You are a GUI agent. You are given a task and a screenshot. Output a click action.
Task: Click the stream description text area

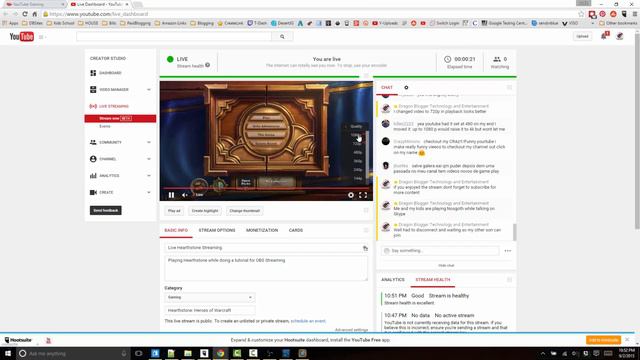tap(266, 268)
